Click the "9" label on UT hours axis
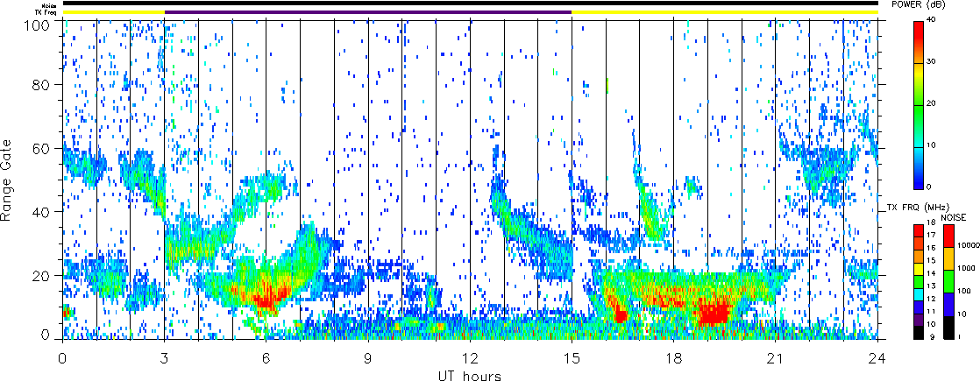 pyautogui.click(x=368, y=358)
